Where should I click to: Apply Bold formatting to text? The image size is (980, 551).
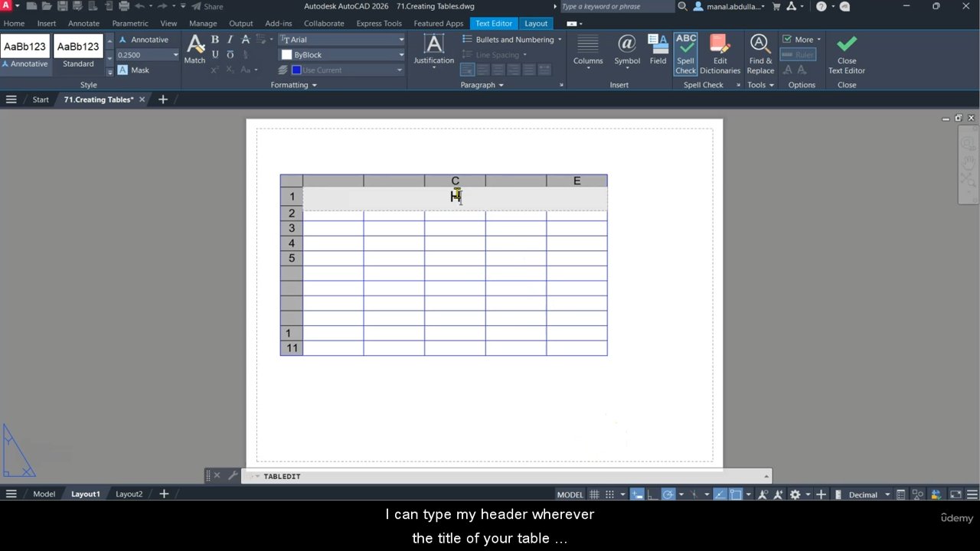click(x=215, y=40)
